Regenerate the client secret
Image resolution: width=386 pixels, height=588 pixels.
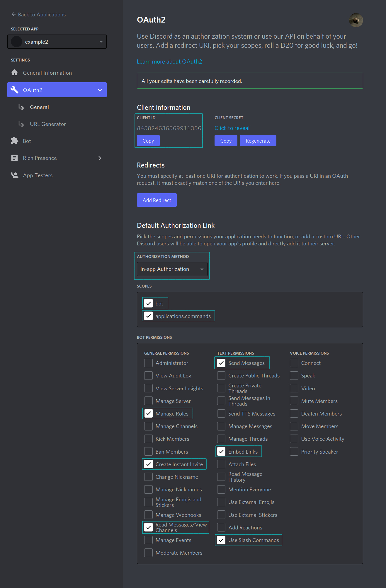click(x=258, y=141)
